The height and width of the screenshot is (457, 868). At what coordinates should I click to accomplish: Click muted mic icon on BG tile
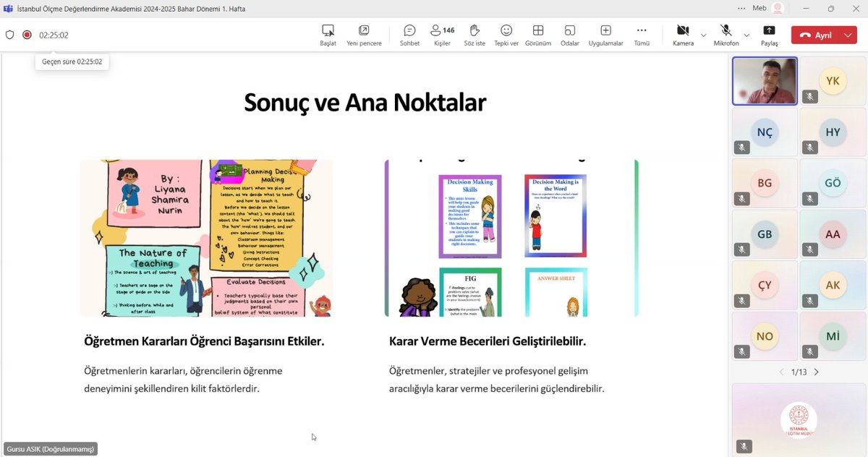click(741, 198)
